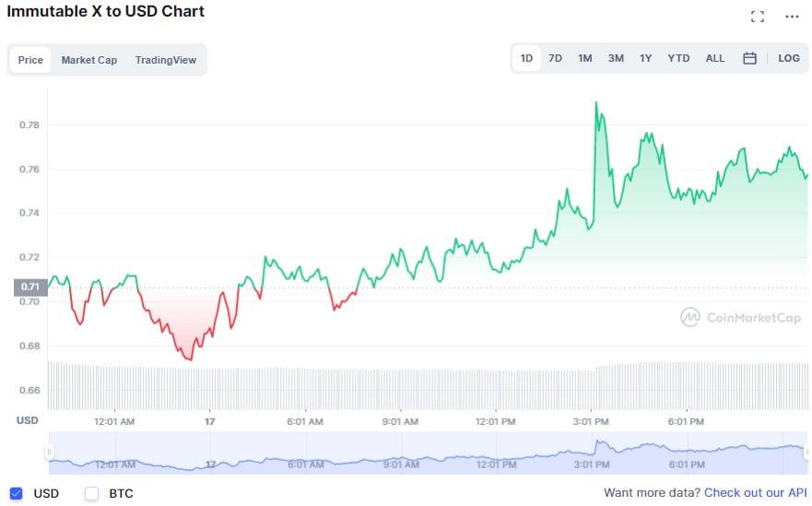Enable the BTC currency checkbox
Screen dimensions: 812x506
coord(91,493)
